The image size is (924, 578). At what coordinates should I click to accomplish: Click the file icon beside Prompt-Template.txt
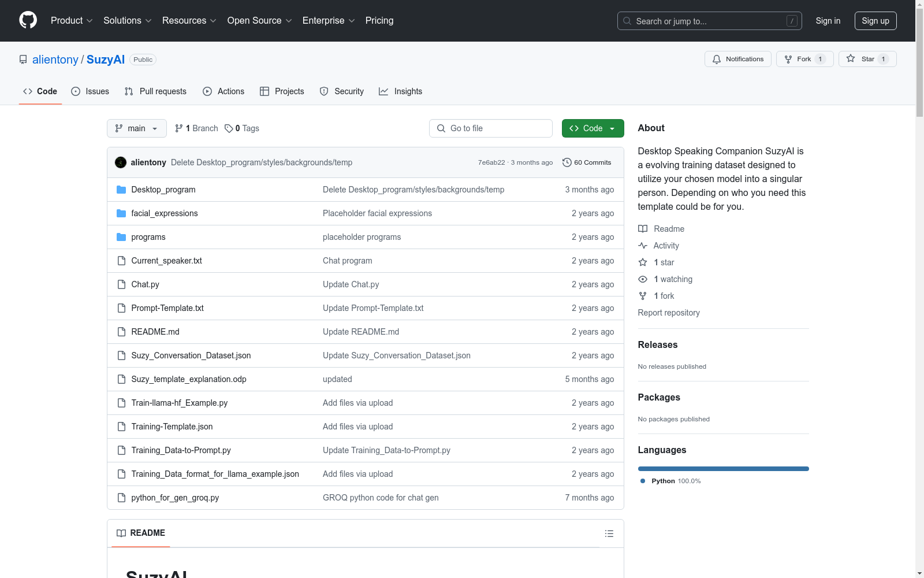click(x=121, y=308)
